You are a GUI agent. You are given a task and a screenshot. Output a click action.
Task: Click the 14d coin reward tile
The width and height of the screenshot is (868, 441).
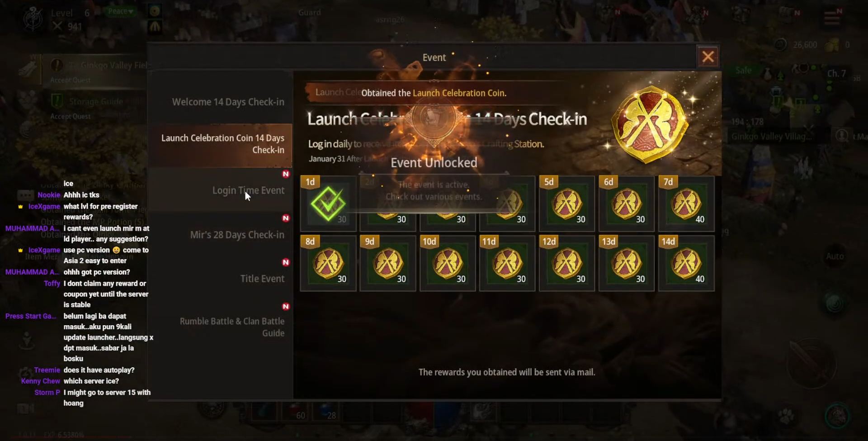(686, 263)
